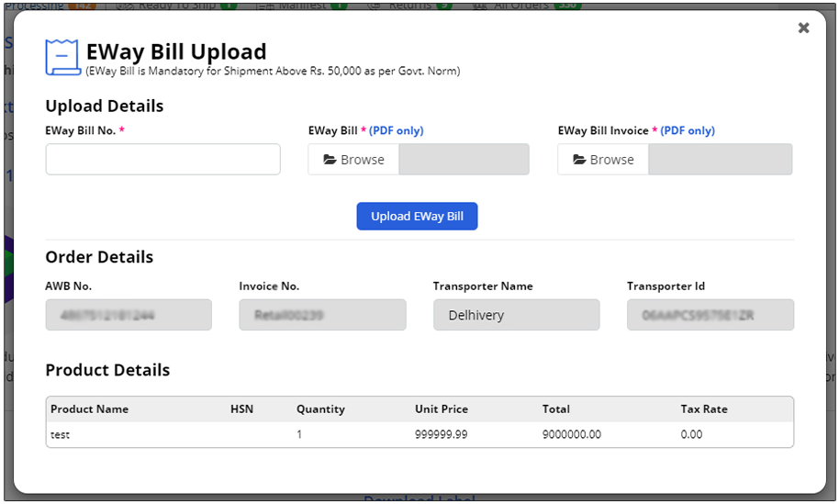The height and width of the screenshot is (504, 839).
Task: Click the 'Product Details' heading
Action: 107,370
